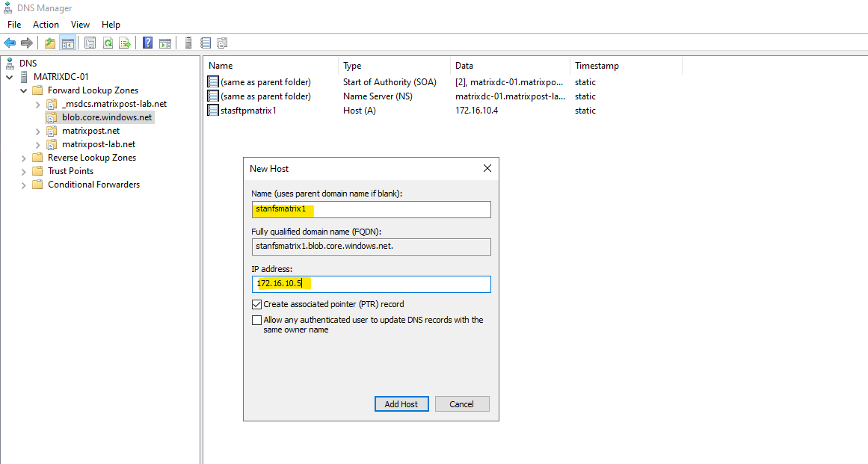The width and height of the screenshot is (868, 464).
Task: Open the Action menu
Action: [x=46, y=25]
